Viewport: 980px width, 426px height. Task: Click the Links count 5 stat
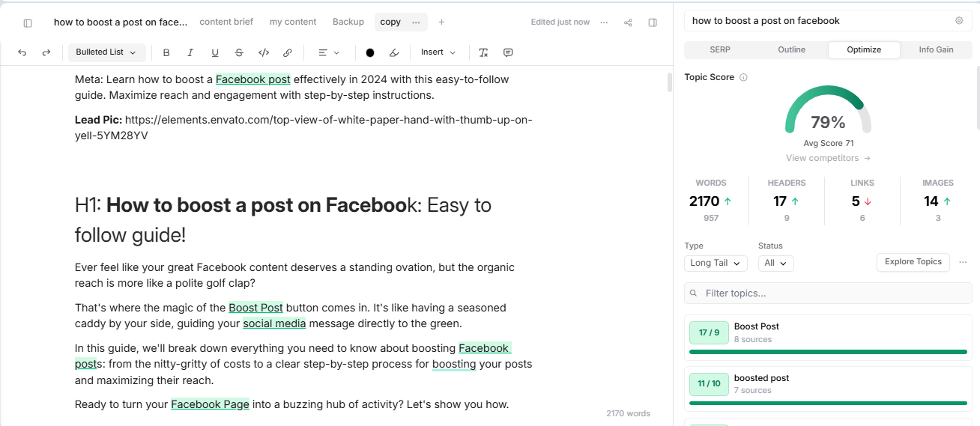862,201
